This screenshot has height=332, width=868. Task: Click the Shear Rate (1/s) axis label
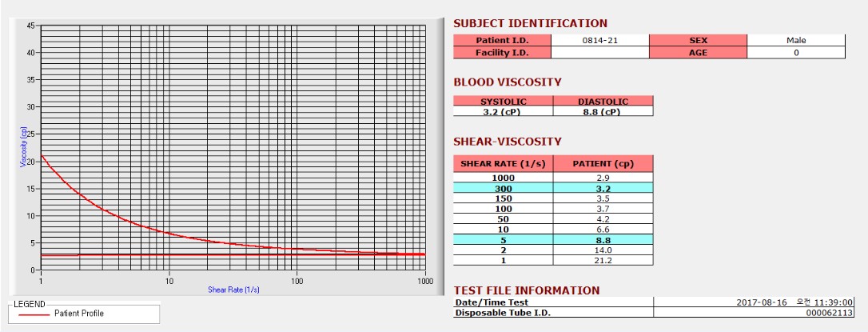[x=233, y=290]
